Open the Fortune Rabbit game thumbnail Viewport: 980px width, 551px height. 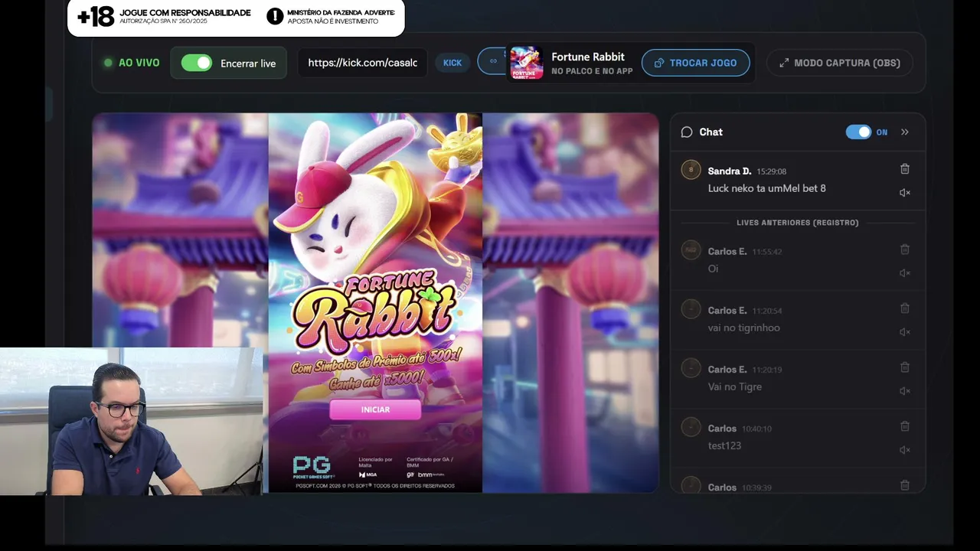pos(526,63)
